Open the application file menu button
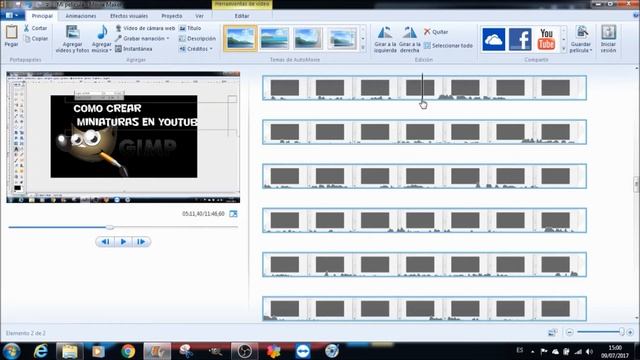 pyautogui.click(x=11, y=16)
